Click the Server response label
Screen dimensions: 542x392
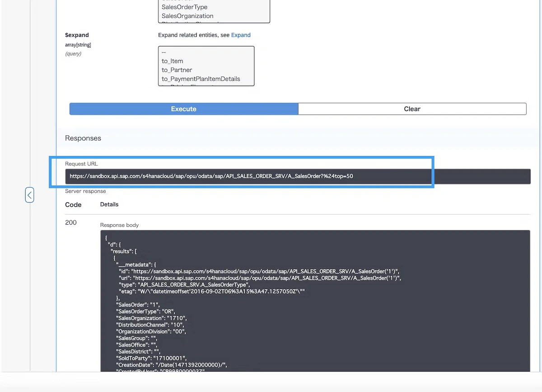pos(85,191)
